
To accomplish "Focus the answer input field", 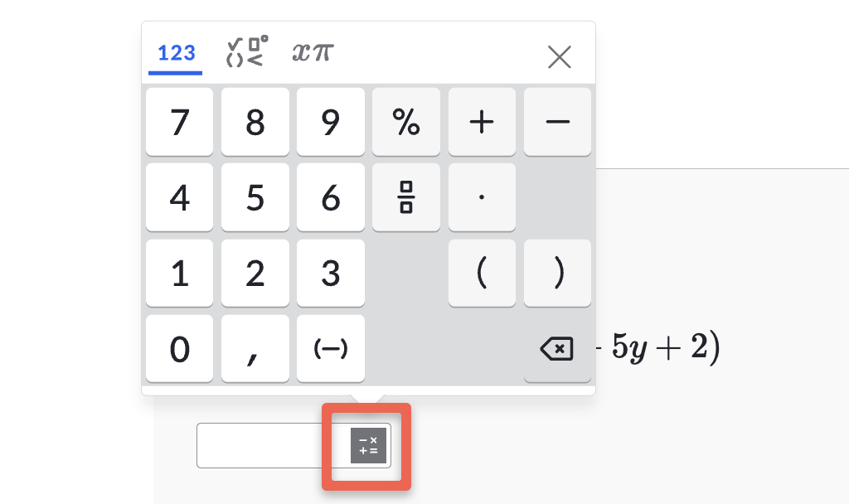I will 271,445.
